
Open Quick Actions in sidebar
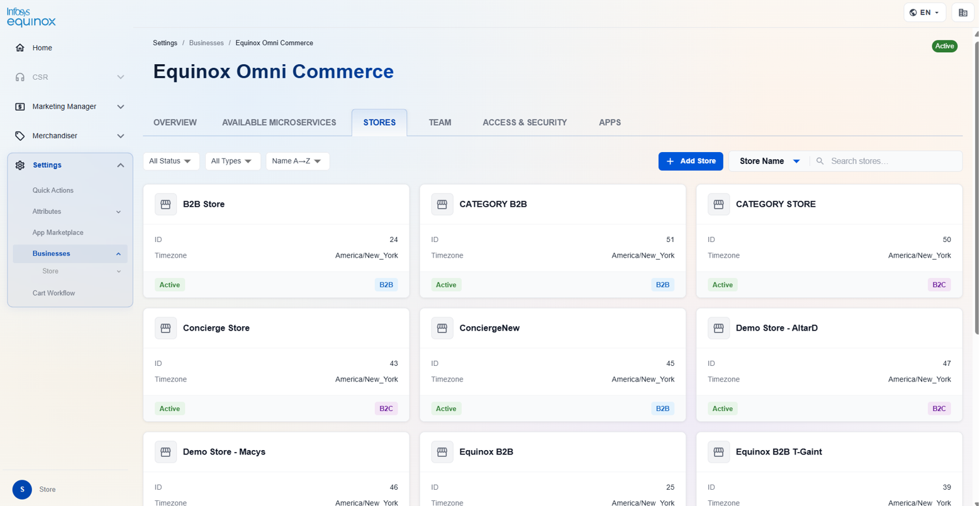pyautogui.click(x=53, y=190)
